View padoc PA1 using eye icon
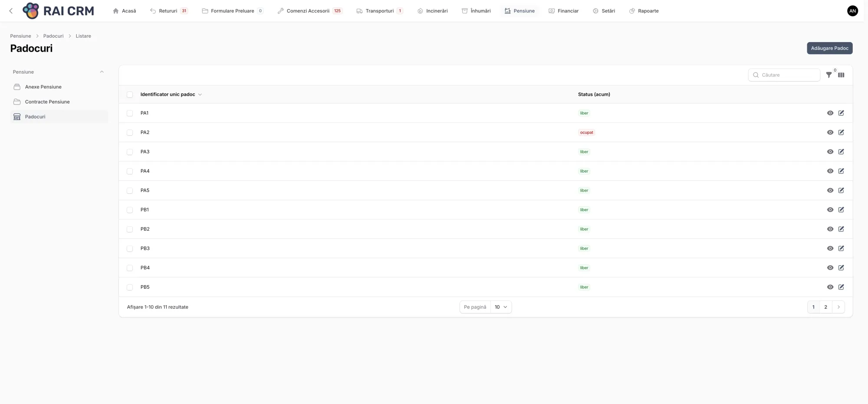 click(x=830, y=113)
